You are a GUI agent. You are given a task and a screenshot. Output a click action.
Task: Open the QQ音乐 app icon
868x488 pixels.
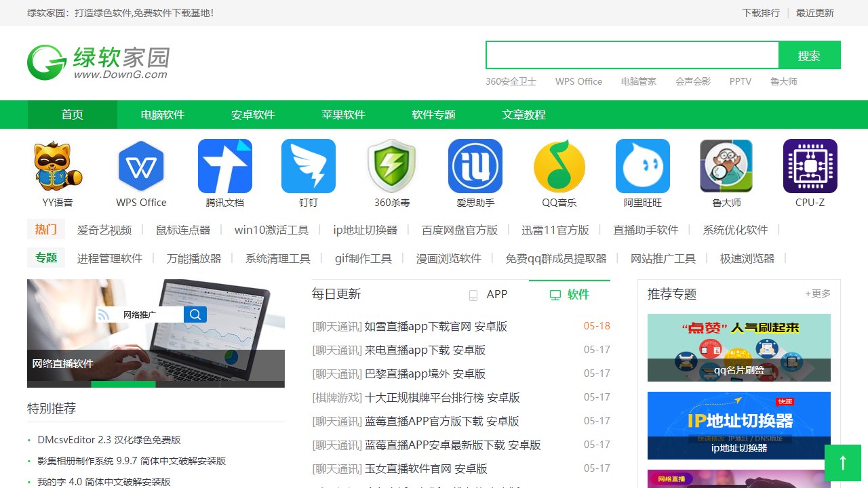click(x=559, y=166)
